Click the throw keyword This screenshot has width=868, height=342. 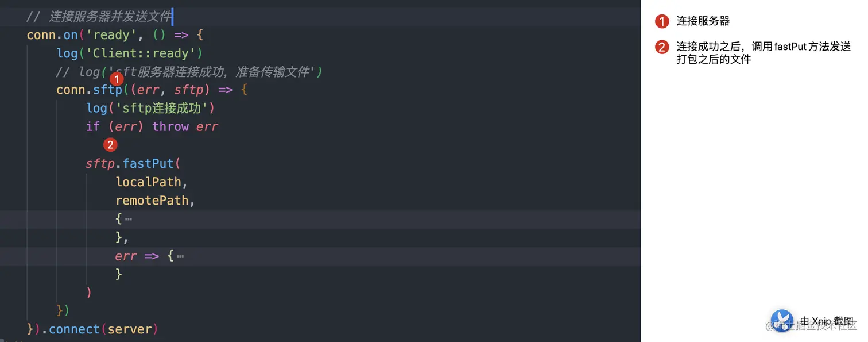[x=170, y=126]
